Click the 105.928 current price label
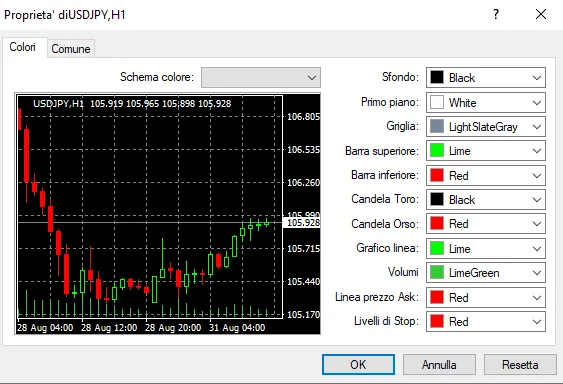Viewport: 563px width, 384px height. click(303, 223)
